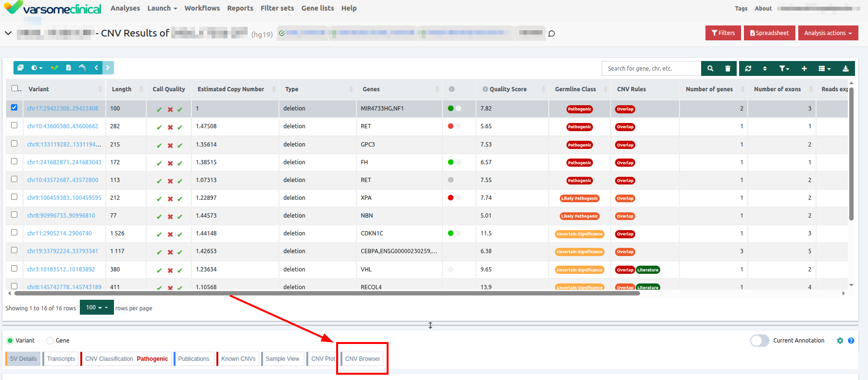
Task: Expand the Analysis actions dropdown
Action: [x=828, y=33]
